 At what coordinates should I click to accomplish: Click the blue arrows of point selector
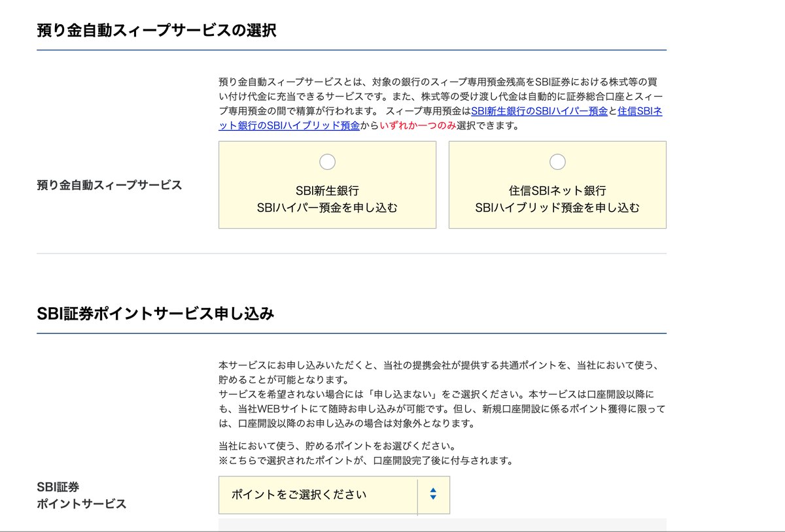pyautogui.click(x=433, y=495)
